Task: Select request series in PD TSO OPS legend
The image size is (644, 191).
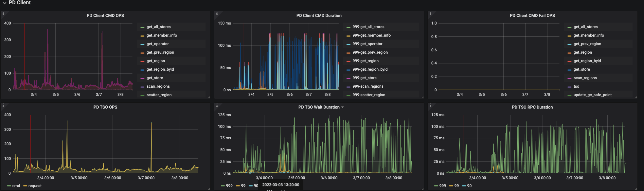Action: 35,186
